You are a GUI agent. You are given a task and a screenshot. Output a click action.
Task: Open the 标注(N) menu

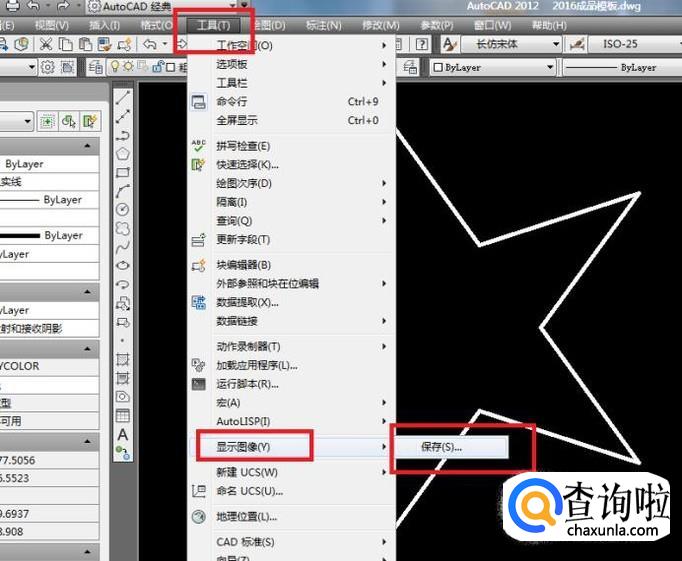pyautogui.click(x=324, y=25)
